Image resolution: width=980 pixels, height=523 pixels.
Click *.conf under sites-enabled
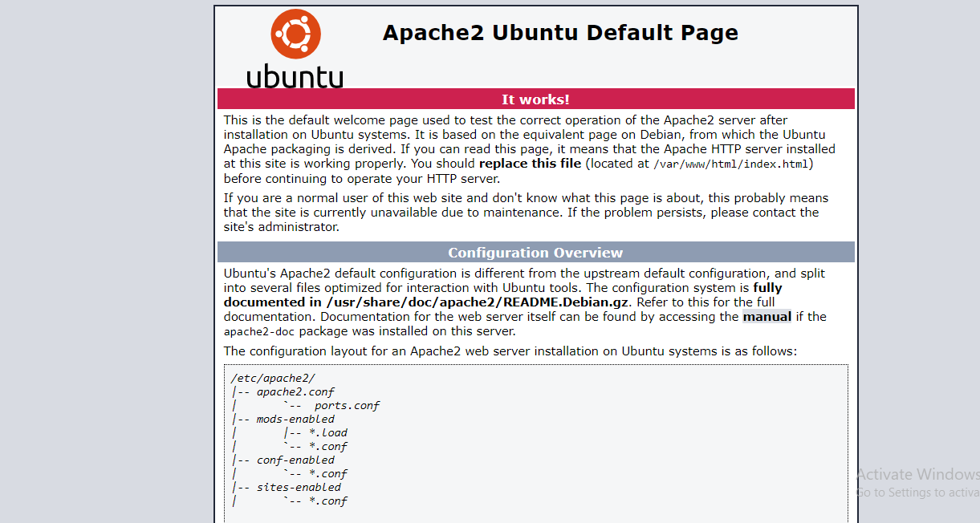coord(328,501)
